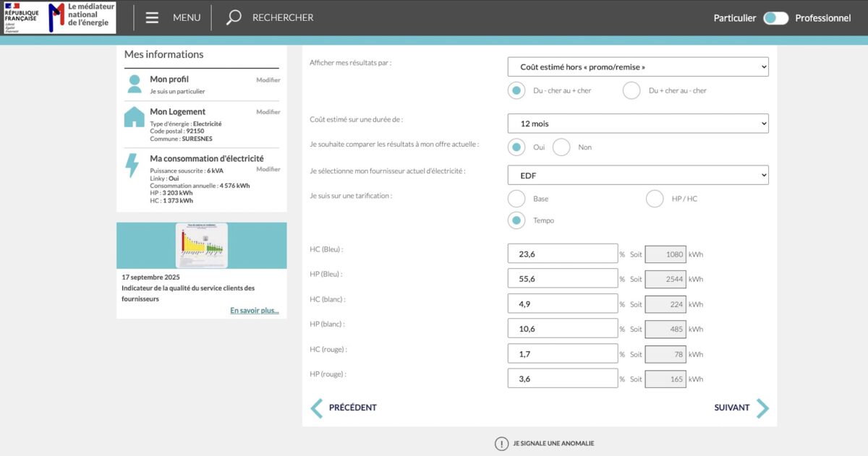Select 'Du + cher au - cher' sorting
Screen dimensions: 868x456
click(x=631, y=90)
